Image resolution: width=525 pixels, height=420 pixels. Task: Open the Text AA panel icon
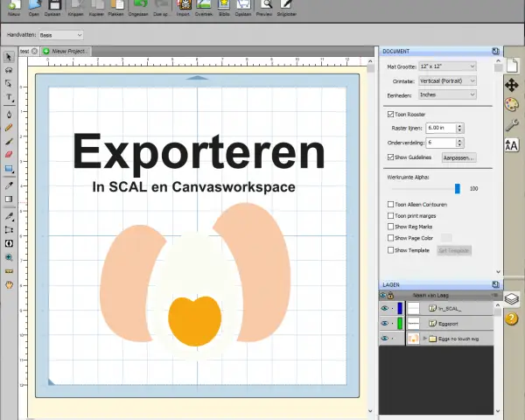512,145
